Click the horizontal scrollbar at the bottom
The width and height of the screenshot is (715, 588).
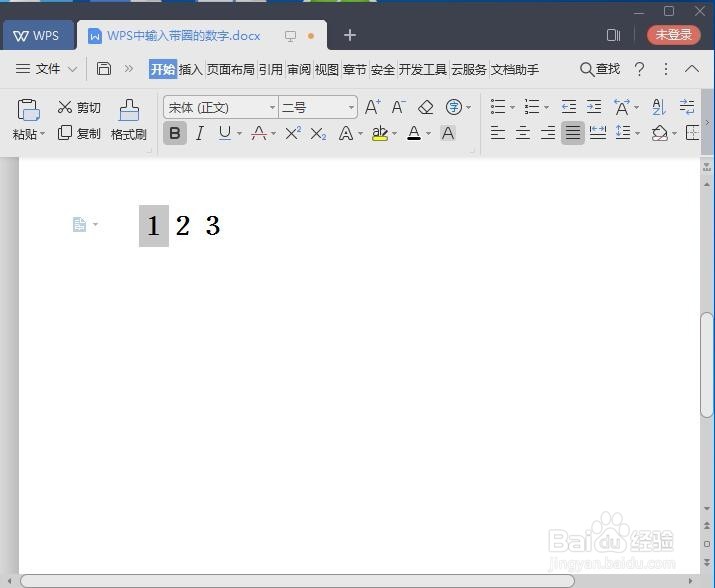coord(297,581)
